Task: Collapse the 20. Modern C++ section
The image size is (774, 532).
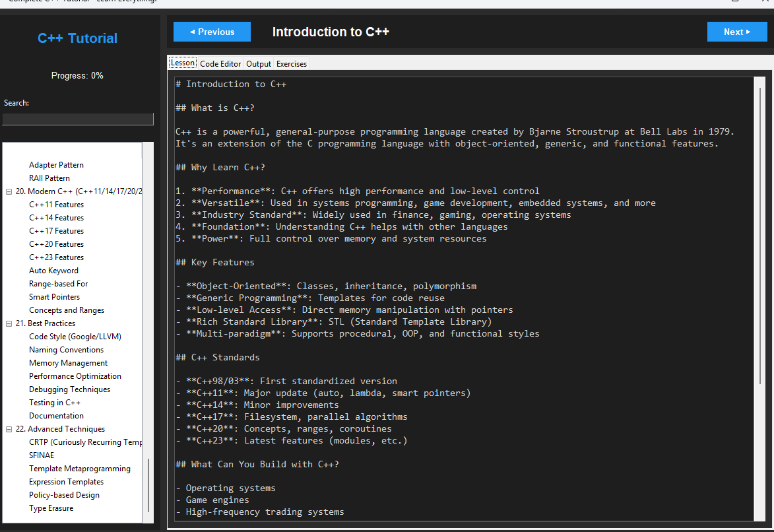Action: pos(9,191)
